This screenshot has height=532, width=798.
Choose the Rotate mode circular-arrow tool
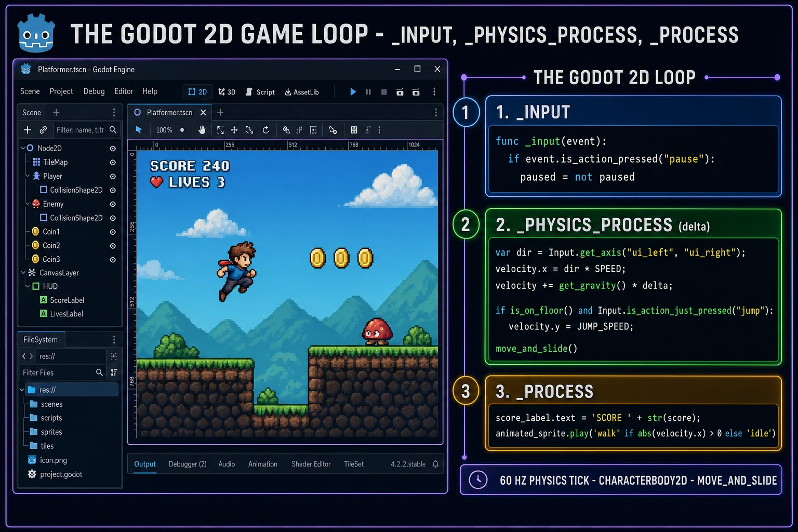pyautogui.click(x=266, y=130)
